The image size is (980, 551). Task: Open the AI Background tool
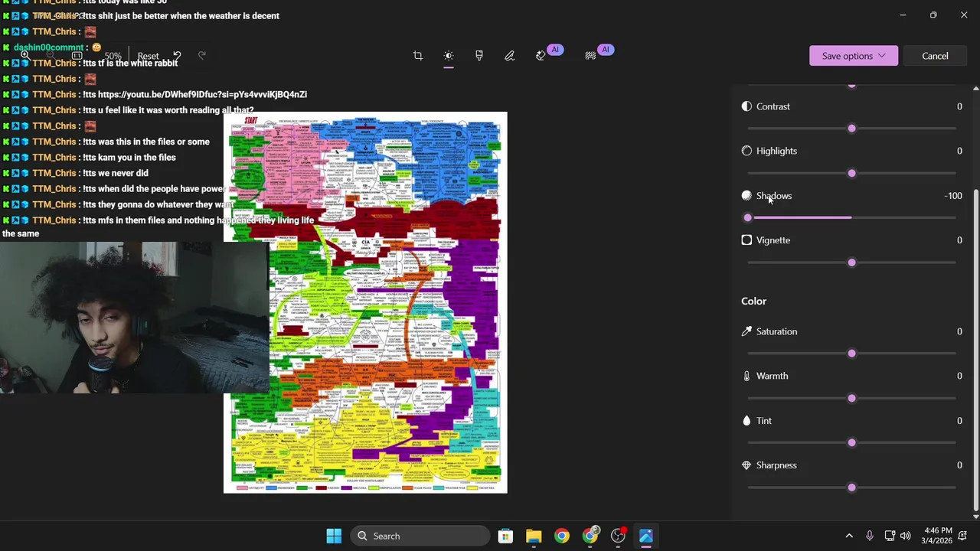590,56
